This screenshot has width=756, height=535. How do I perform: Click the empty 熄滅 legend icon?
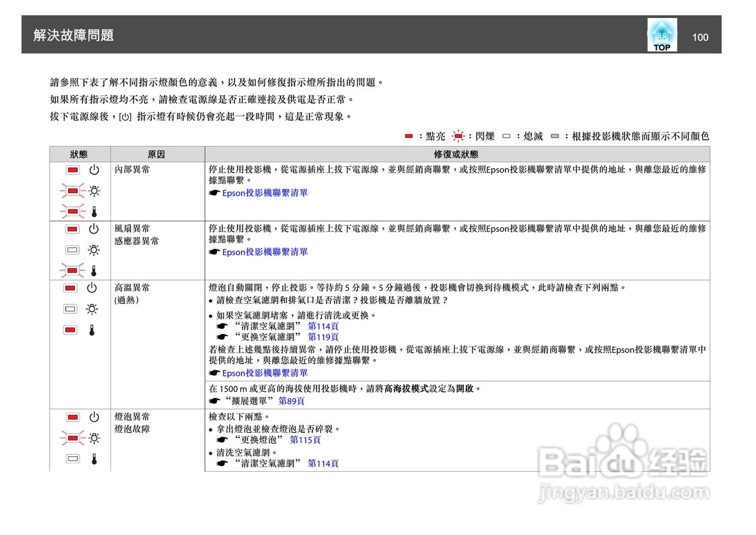[506, 137]
